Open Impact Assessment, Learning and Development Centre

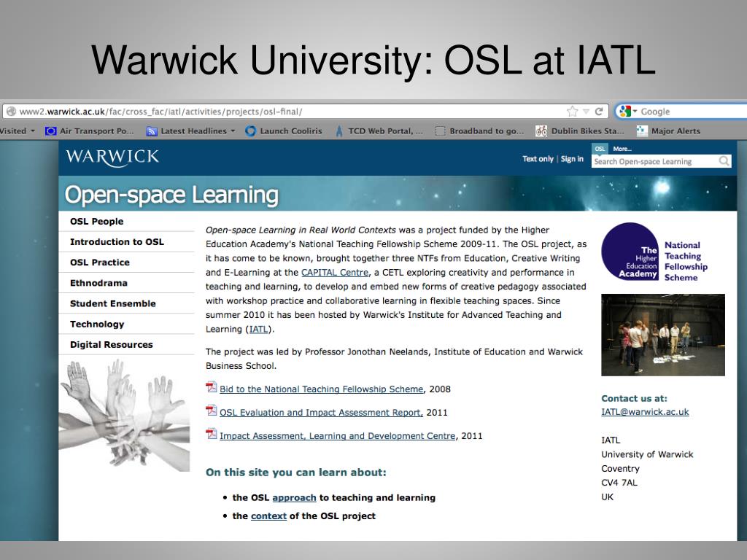click(337, 436)
